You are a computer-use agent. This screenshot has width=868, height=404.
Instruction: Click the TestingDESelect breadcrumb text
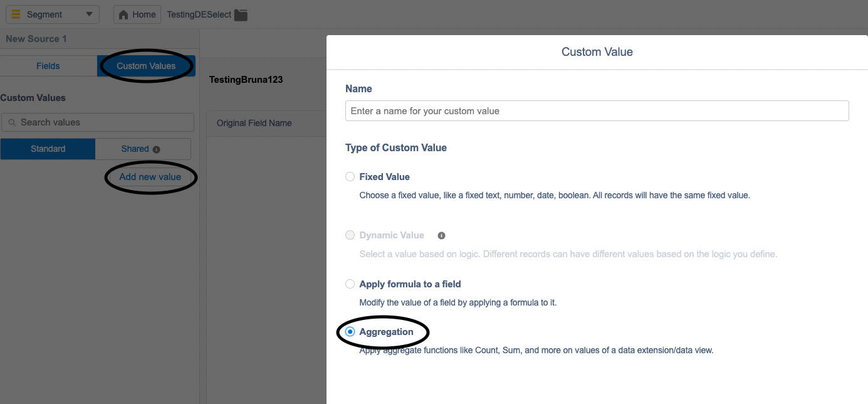[199, 14]
